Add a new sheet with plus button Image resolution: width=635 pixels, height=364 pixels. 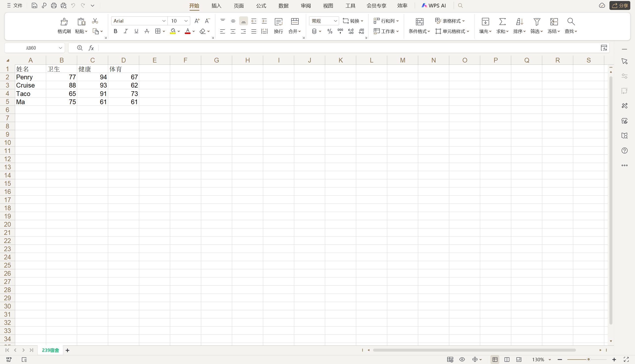coord(67,350)
